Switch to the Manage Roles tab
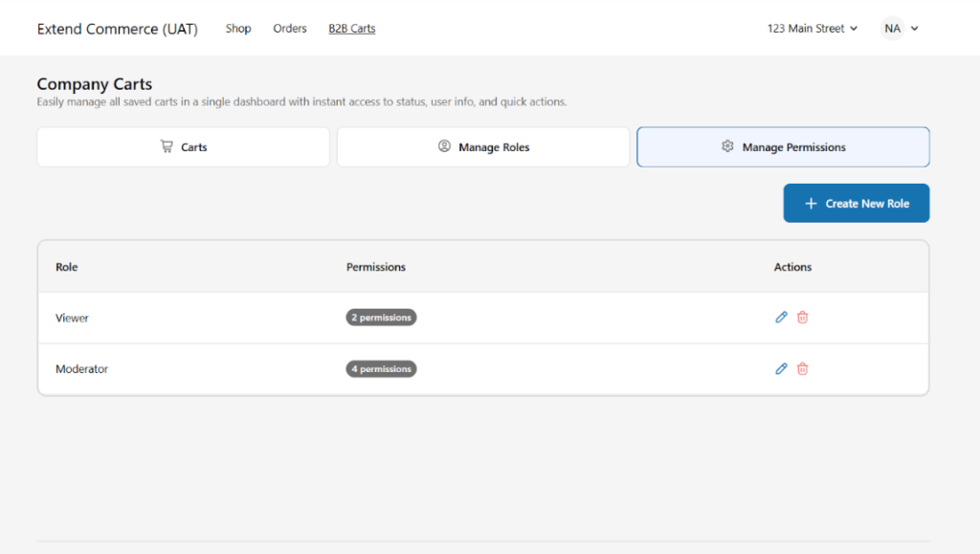Screen dimensions: 980x554 [483, 146]
